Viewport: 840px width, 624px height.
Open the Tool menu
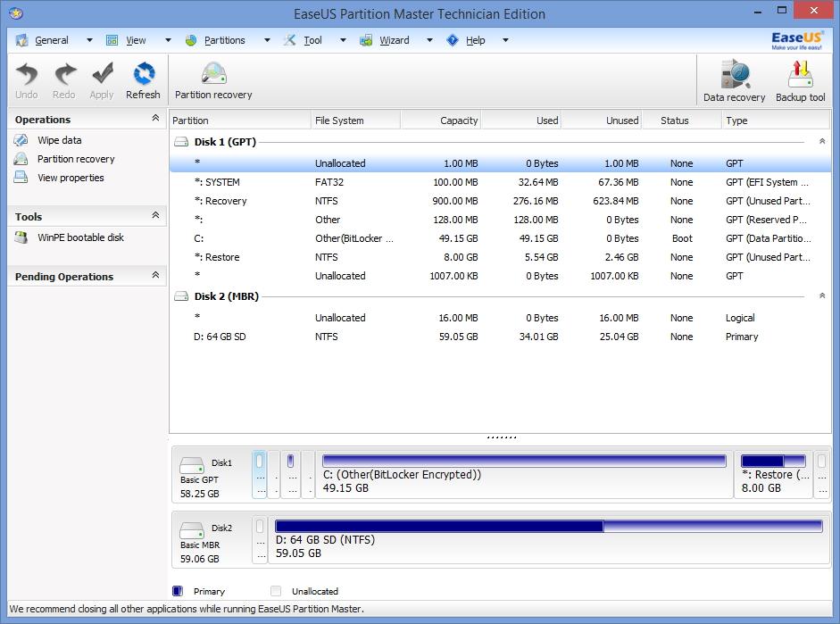click(312, 40)
